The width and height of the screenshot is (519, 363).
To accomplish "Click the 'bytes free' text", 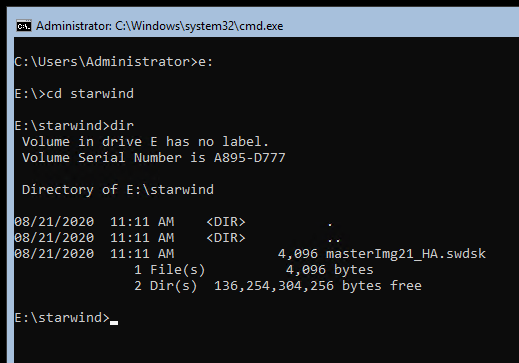I will click(x=382, y=286).
